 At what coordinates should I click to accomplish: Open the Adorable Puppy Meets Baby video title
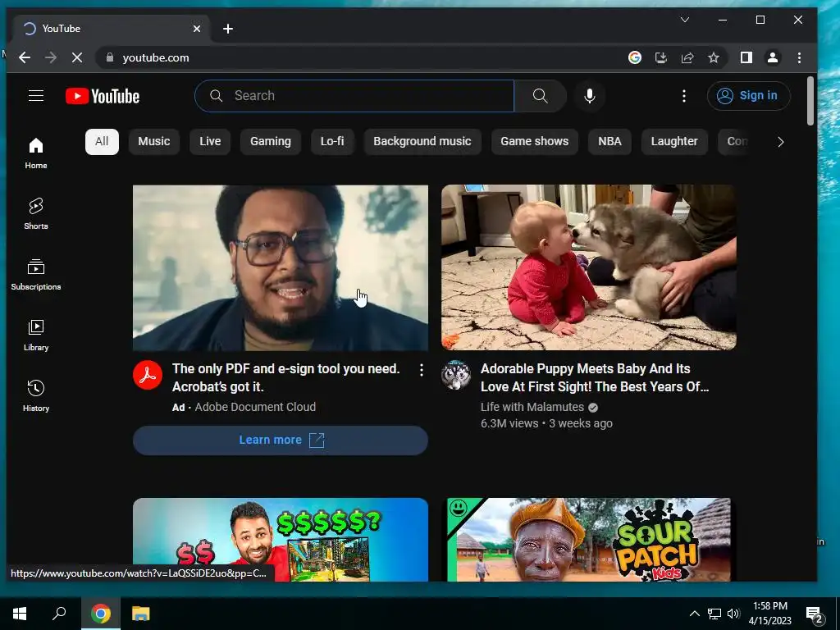click(x=595, y=377)
